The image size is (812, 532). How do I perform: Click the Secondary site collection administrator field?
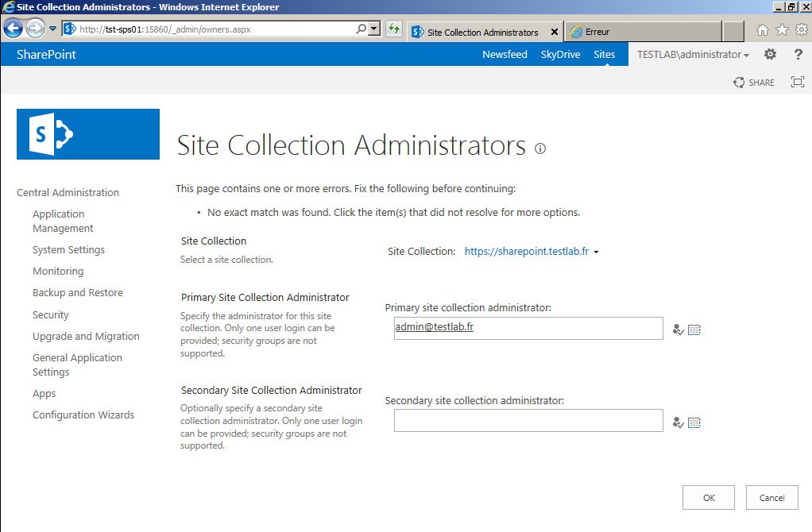pyautogui.click(x=528, y=420)
